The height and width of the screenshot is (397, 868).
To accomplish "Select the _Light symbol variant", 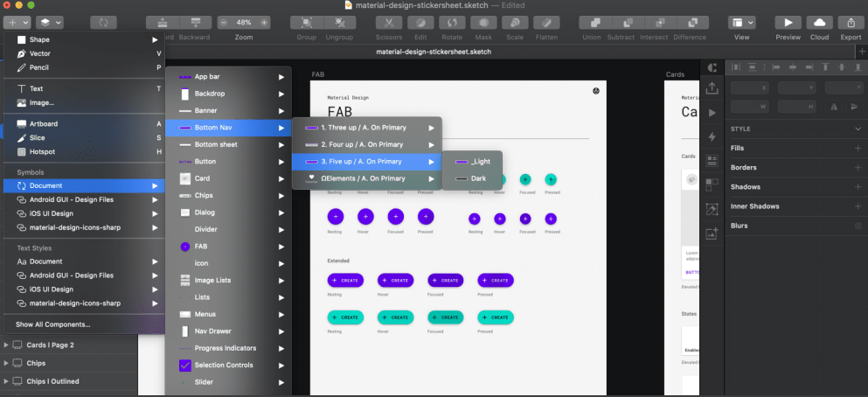I will (x=481, y=162).
